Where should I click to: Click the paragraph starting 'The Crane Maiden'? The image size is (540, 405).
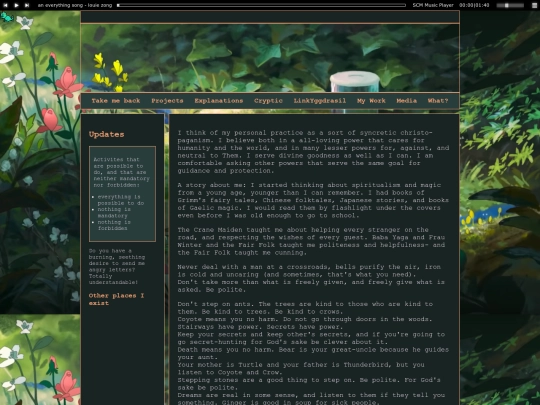tap(311, 241)
